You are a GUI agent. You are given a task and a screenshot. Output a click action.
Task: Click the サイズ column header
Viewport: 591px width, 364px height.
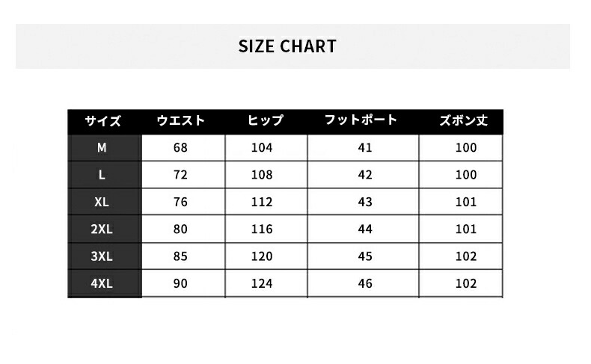(102, 121)
